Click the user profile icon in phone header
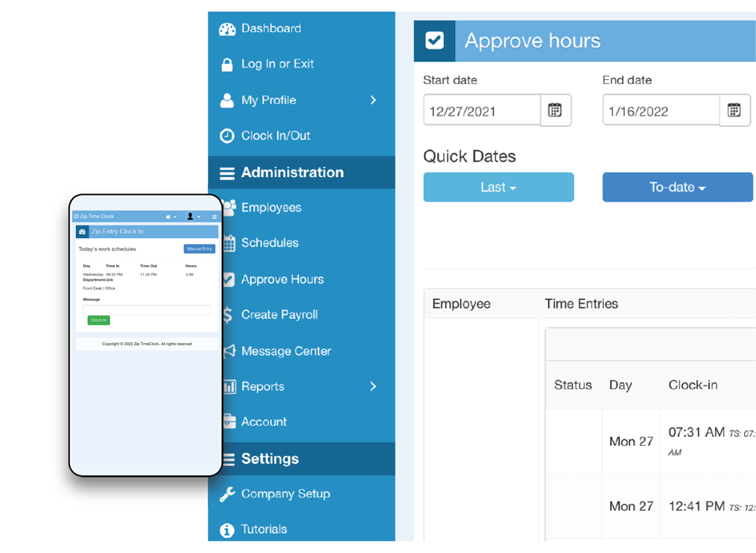 (x=190, y=217)
